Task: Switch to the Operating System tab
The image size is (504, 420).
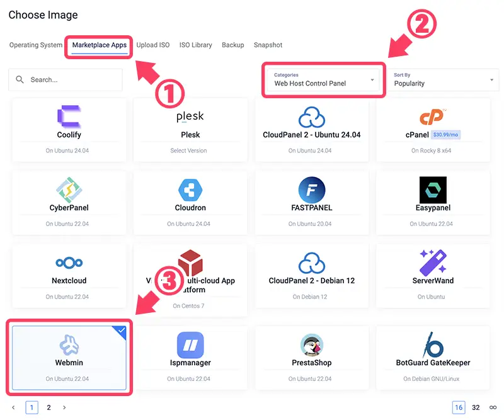Action: click(x=36, y=45)
